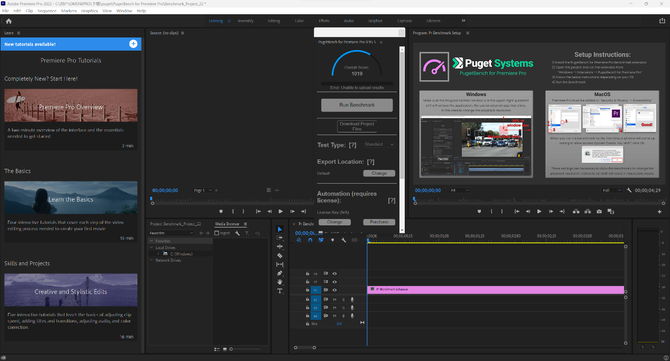The image size is (670, 361).
Task: Click the Home icon
Action: (x=9, y=21)
